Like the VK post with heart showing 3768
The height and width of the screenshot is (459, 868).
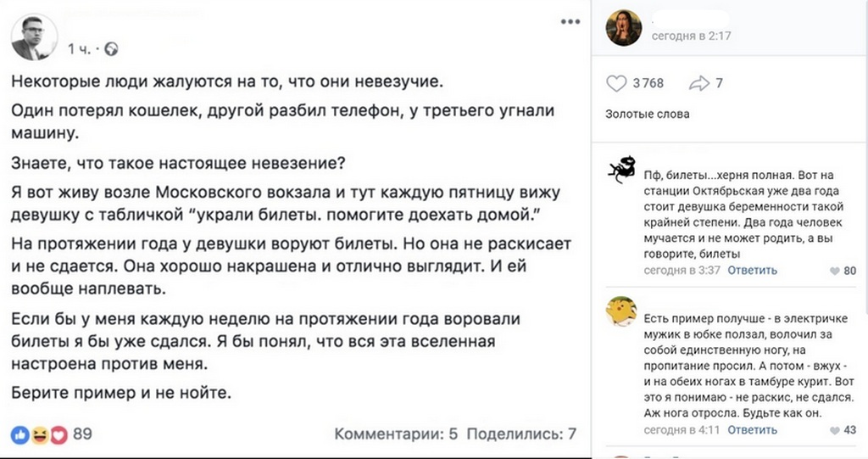[x=616, y=83]
